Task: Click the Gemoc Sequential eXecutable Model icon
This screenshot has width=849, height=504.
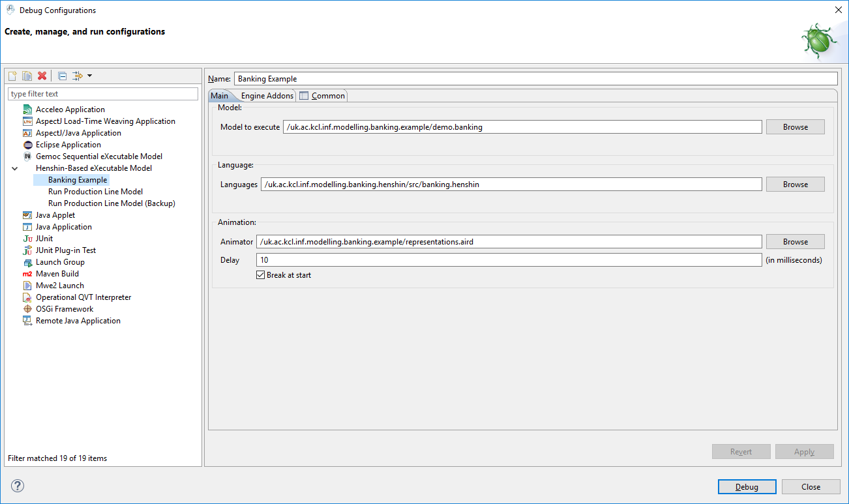Action: pos(27,156)
